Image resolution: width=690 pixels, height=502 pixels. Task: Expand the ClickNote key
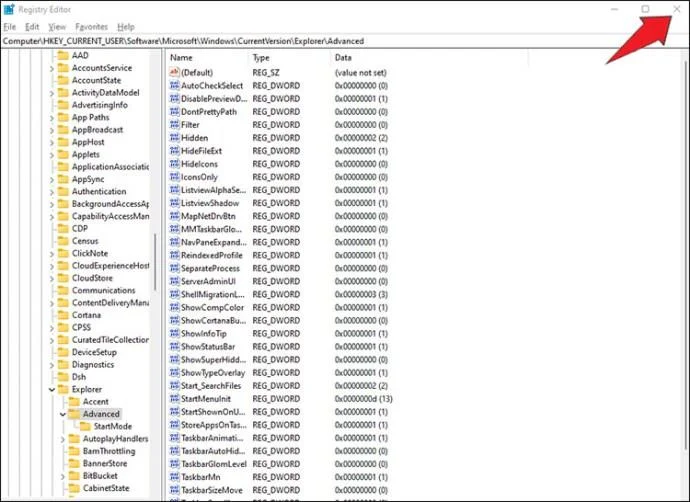52,254
